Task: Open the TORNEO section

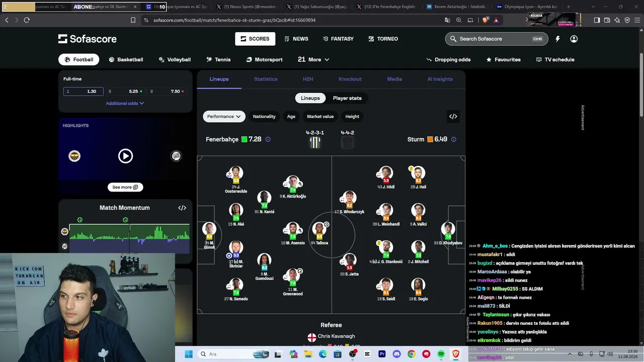Action: pyautogui.click(x=383, y=39)
